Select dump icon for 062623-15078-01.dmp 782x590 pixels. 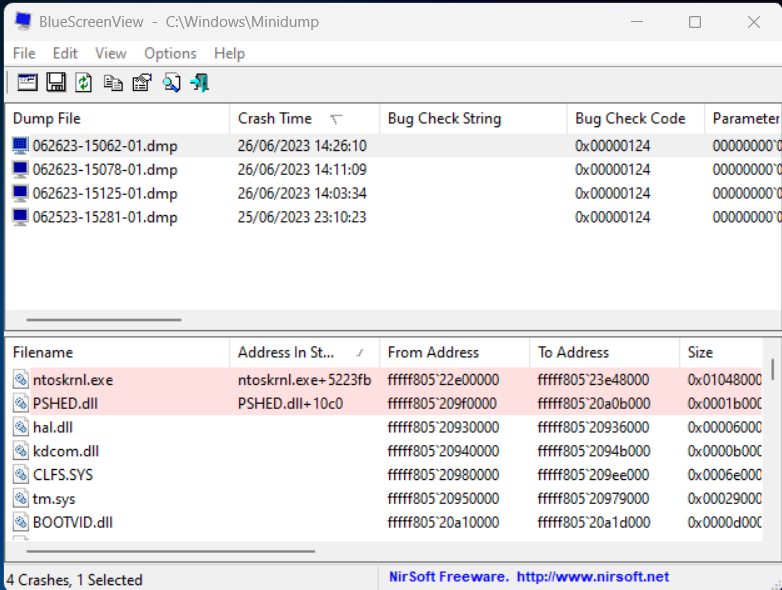[20, 170]
